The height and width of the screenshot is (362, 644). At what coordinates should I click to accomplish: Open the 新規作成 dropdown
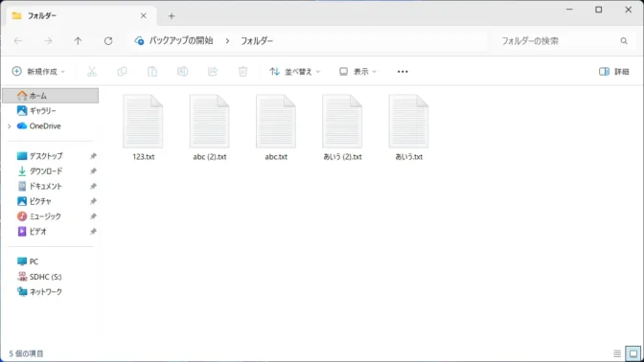(38, 72)
